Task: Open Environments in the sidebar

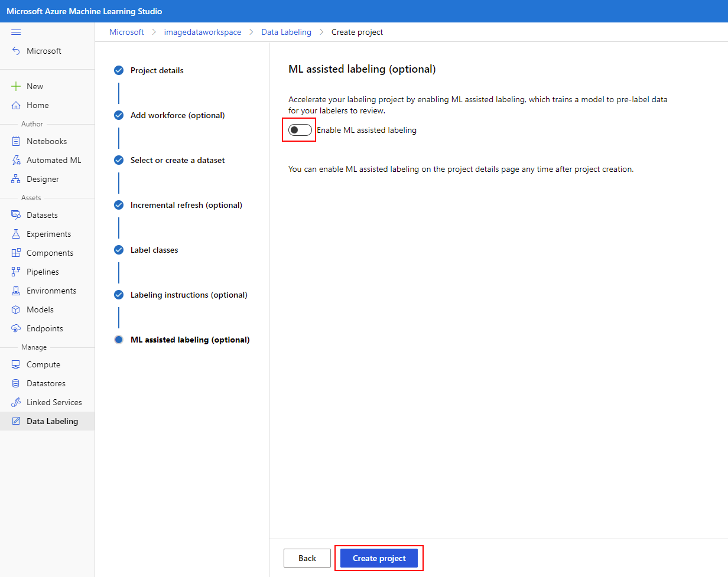Action: coord(47,291)
